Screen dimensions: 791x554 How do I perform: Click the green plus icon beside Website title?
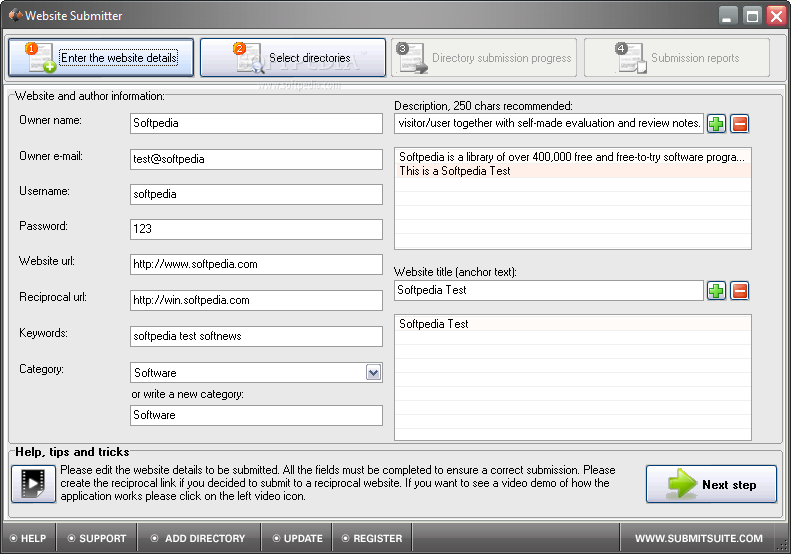tap(716, 291)
